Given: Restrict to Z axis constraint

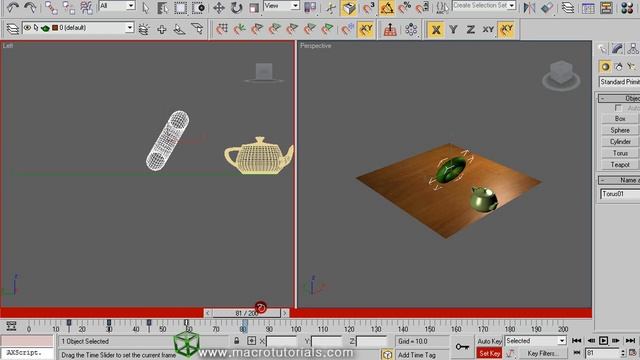Looking at the screenshot, I should click(x=471, y=29).
